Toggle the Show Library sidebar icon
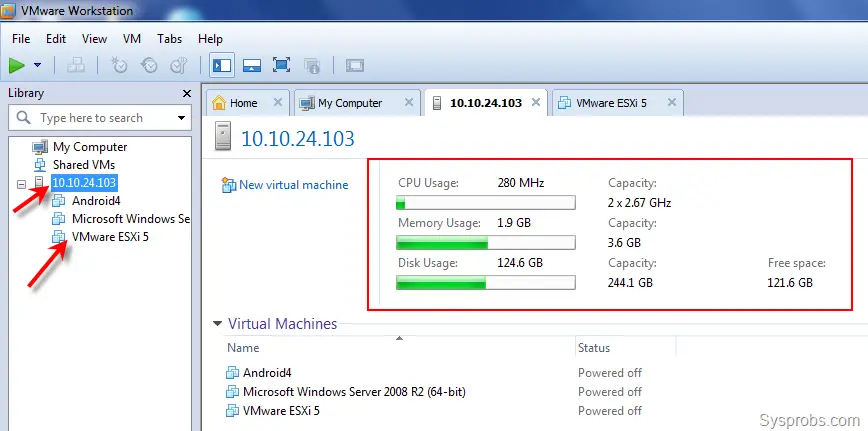Viewport: 868px width, 431px height. point(222,65)
